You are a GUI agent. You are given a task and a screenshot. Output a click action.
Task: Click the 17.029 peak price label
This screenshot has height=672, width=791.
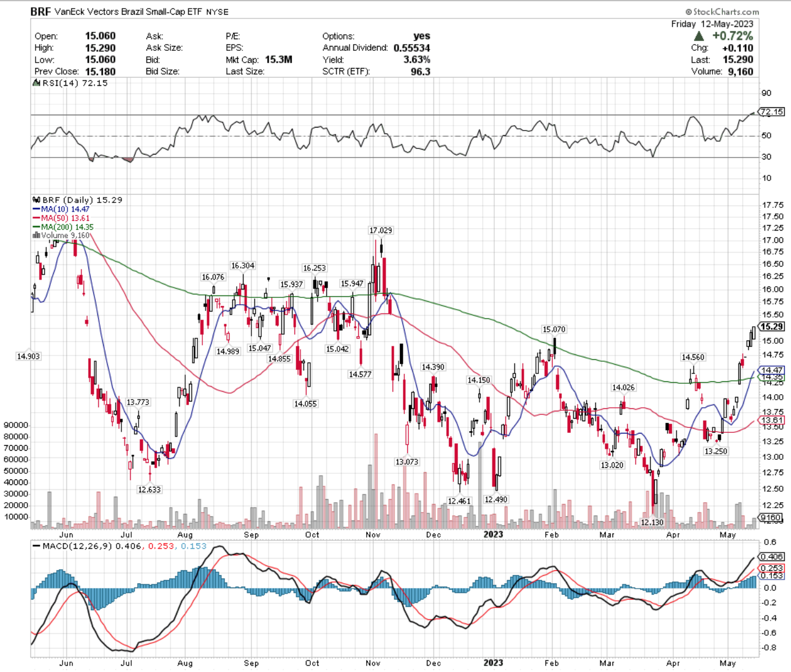381,231
